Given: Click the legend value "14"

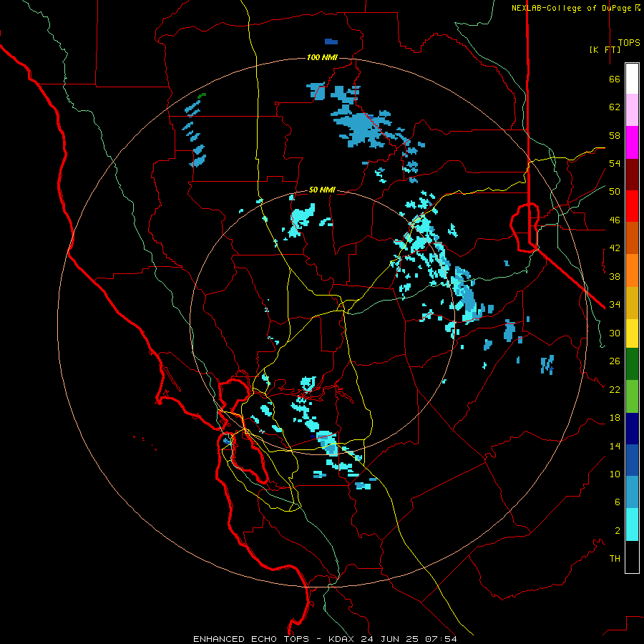Looking at the screenshot, I should [615, 446].
